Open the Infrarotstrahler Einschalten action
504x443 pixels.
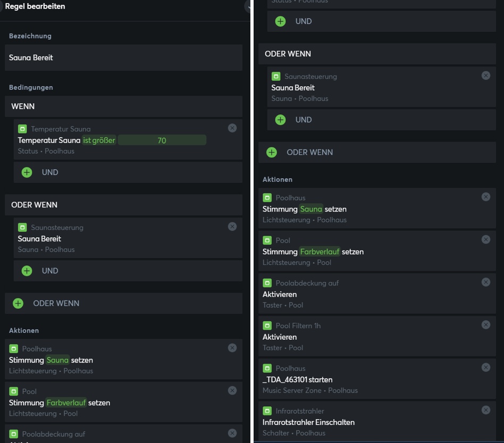(x=308, y=422)
